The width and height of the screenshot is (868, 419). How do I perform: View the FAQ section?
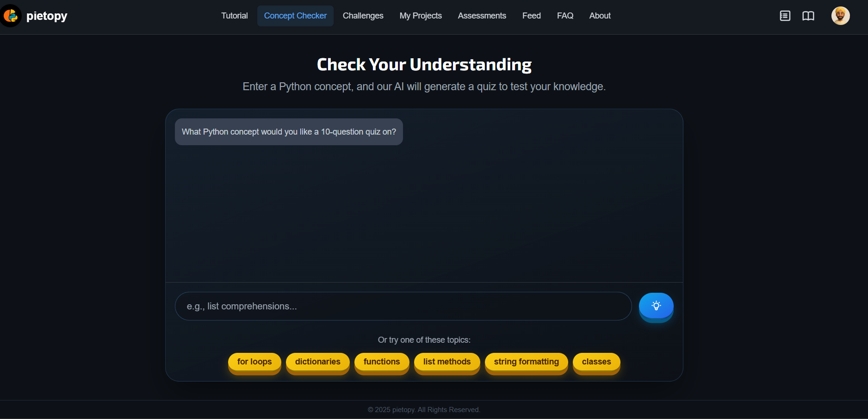pyautogui.click(x=565, y=15)
